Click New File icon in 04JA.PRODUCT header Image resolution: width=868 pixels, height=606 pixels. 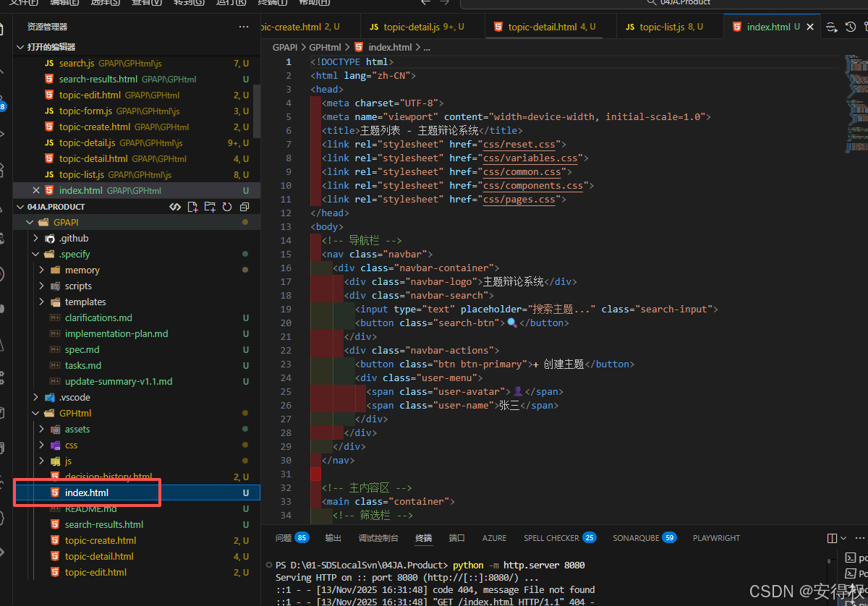click(x=192, y=207)
